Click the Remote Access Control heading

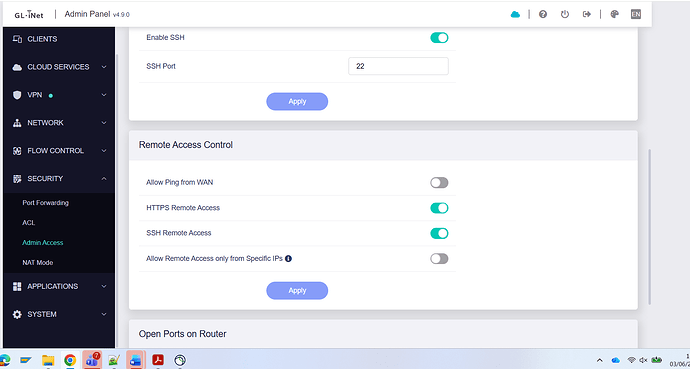point(186,145)
